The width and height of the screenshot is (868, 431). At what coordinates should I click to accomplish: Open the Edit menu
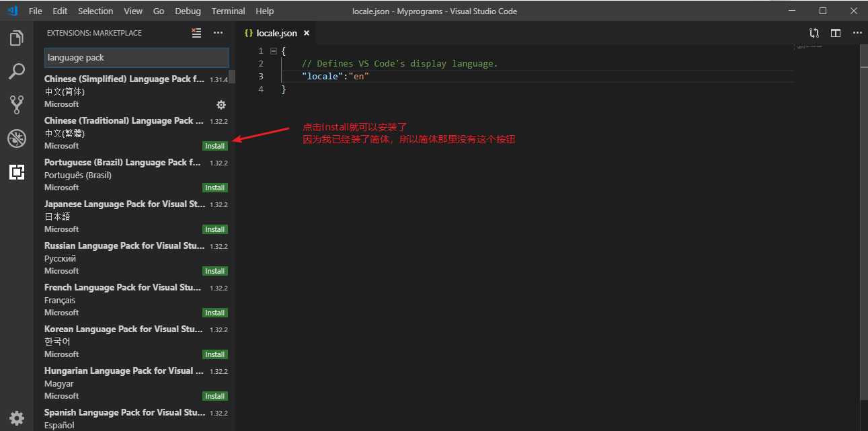[x=60, y=11]
